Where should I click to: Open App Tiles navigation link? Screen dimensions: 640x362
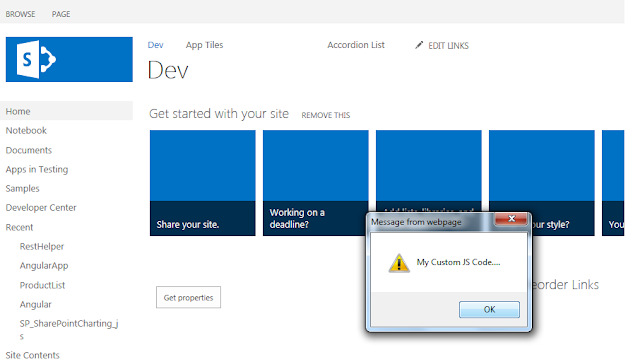click(204, 45)
